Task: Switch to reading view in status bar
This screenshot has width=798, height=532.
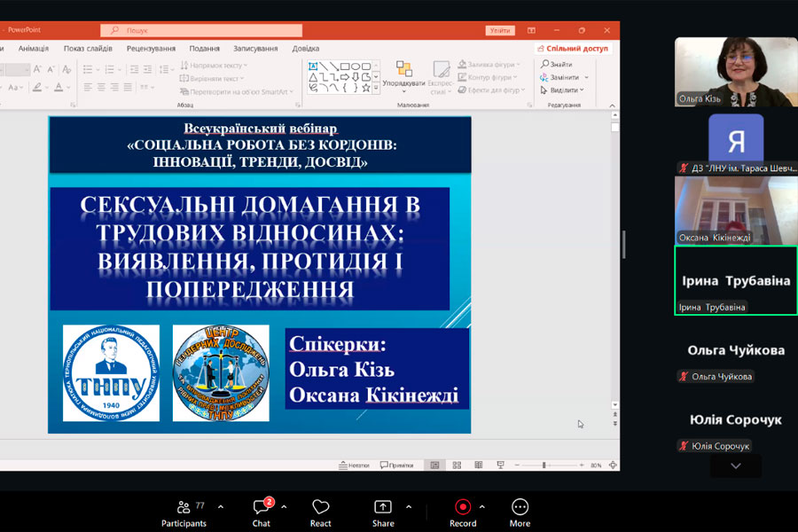Action: [479, 465]
